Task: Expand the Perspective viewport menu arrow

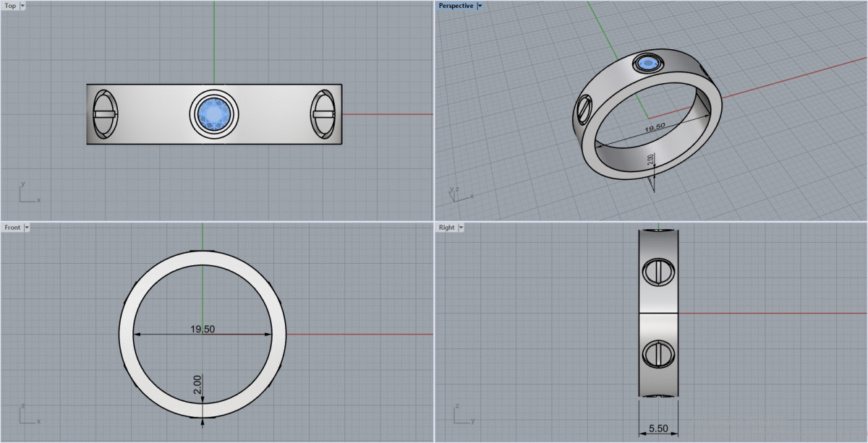Action: [480, 6]
